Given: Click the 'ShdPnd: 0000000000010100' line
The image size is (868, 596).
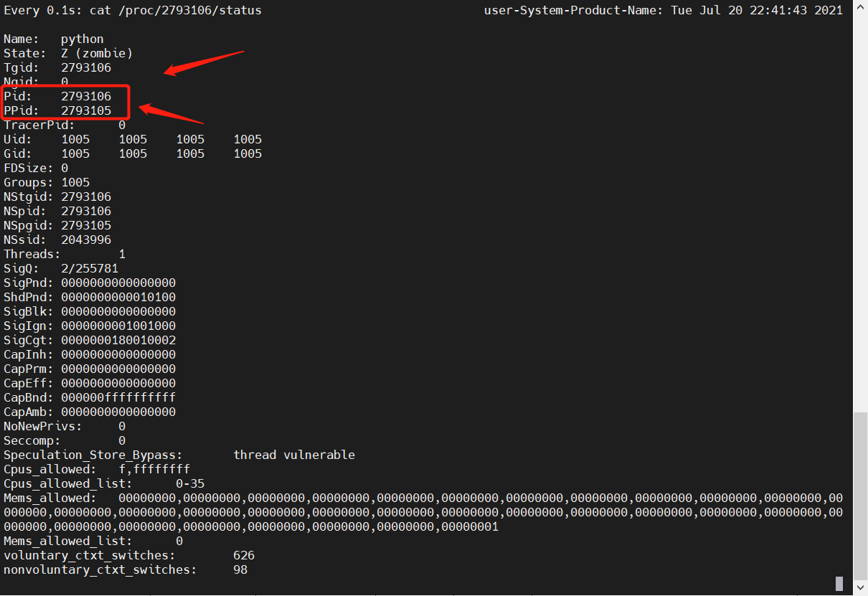Looking at the screenshot, I should (x=90, y=297).
